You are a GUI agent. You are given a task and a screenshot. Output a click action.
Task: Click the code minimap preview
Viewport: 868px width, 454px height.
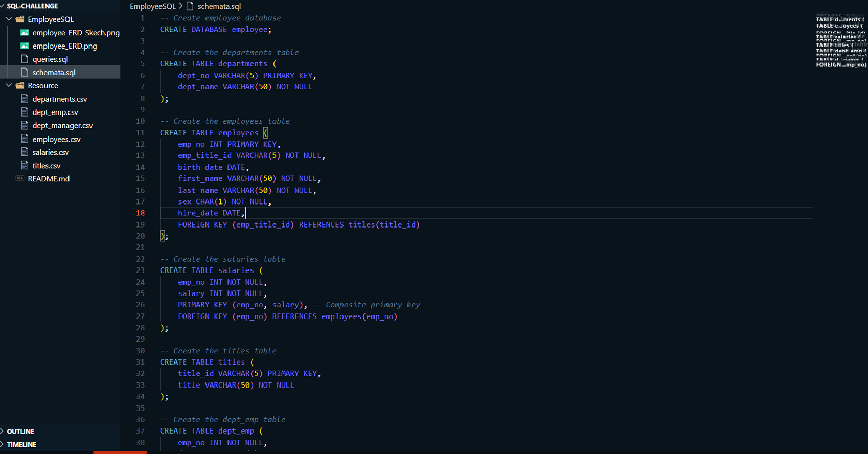click(840, 42)
